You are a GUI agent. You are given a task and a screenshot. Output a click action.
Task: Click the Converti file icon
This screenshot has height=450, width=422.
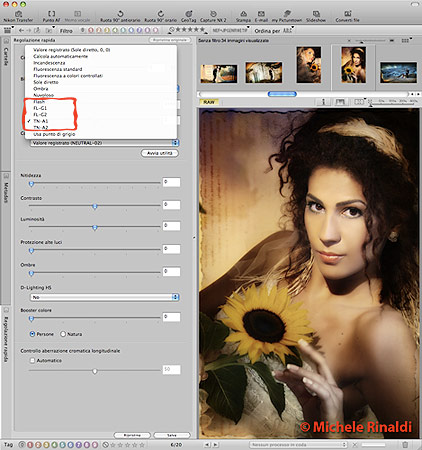pos(348,14)
